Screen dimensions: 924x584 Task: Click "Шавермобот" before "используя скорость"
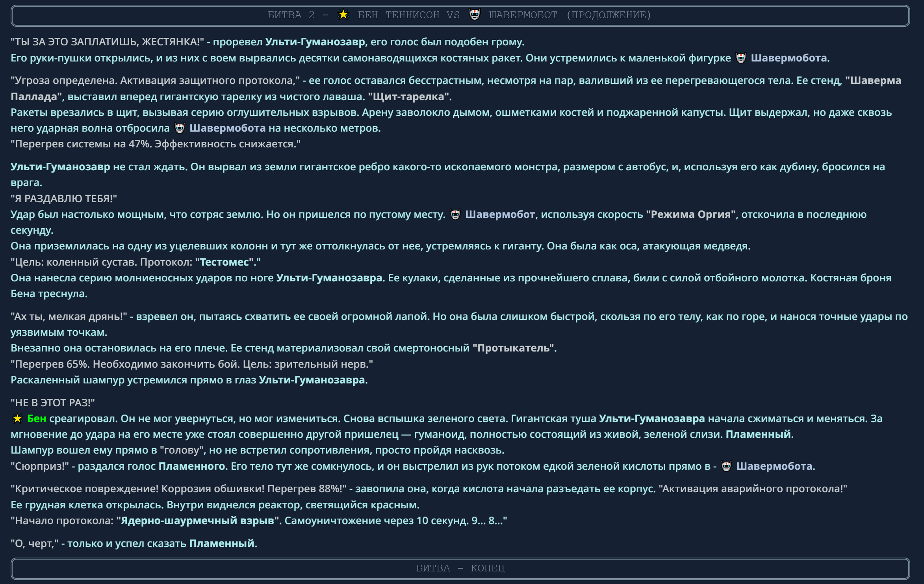click(500, 214)
